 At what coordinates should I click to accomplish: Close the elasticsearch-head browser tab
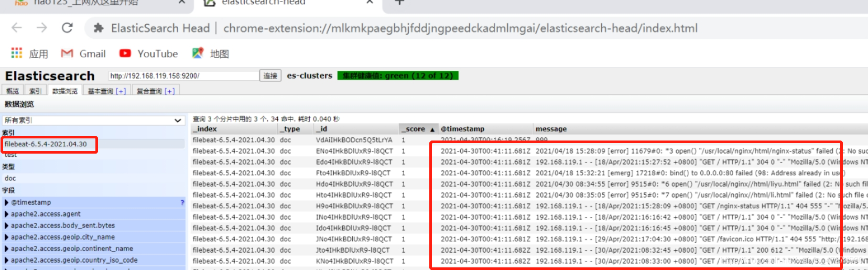coord(370,3)
